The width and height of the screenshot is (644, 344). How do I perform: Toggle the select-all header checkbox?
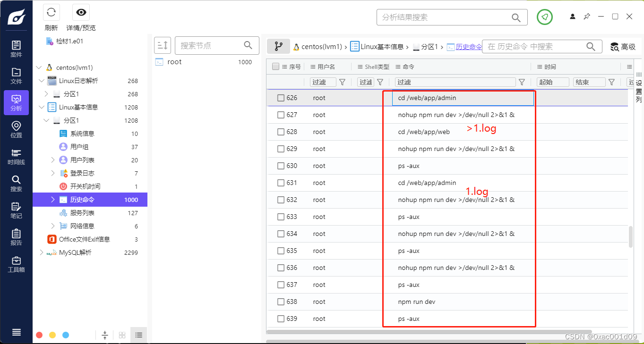point(276,67)
